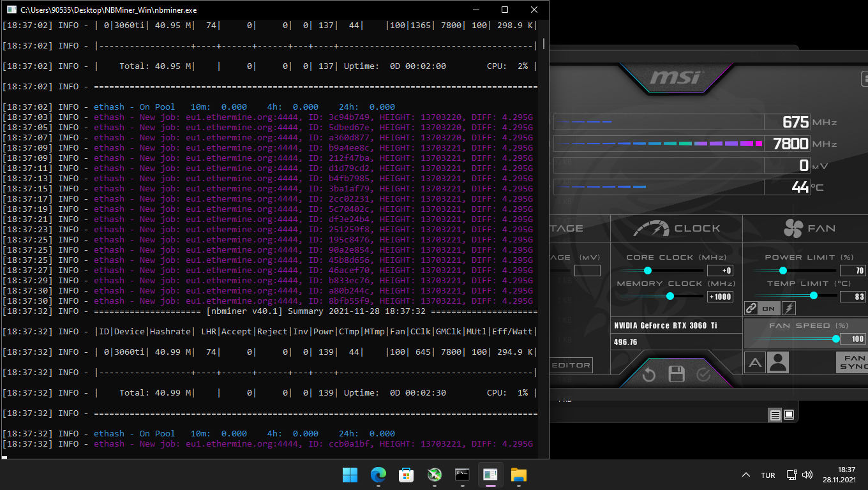Click the nbminer window title bar icon

point(11,10)
